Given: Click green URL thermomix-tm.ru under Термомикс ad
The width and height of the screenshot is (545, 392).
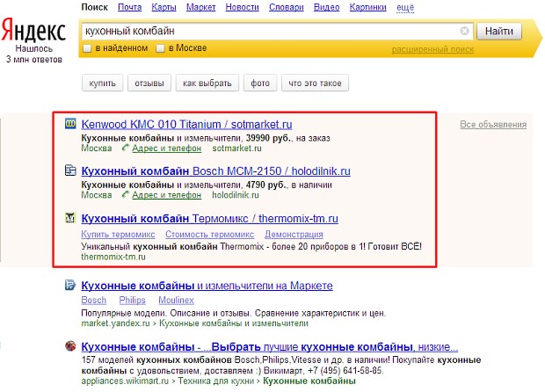Looking at the screenshot, I should coord(113,257).
